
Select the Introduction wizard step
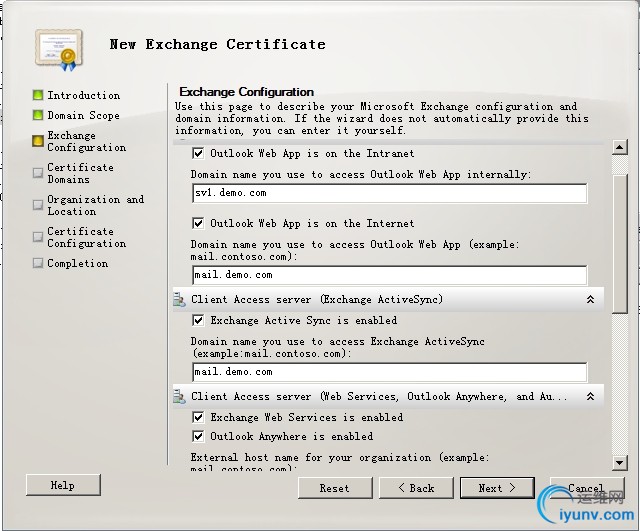(x=84, y=95)
